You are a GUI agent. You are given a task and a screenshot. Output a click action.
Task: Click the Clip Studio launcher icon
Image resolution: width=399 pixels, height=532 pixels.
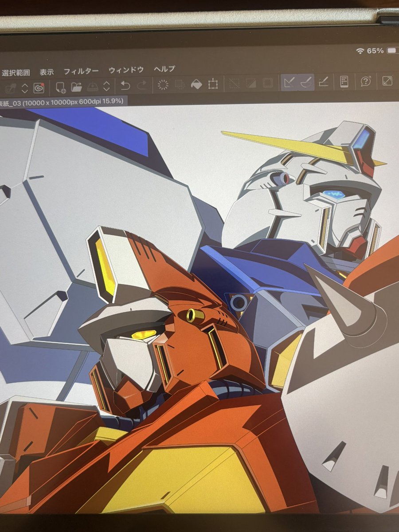39,88
